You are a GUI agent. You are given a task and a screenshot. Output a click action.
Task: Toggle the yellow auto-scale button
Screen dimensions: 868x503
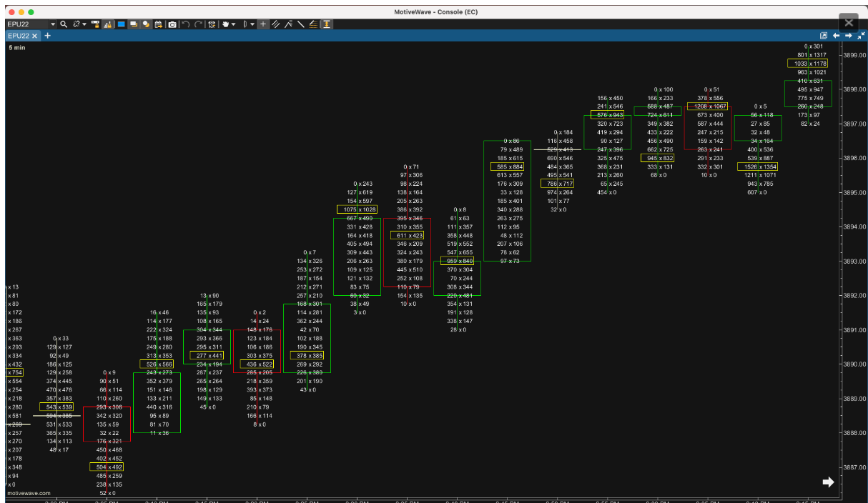click(327, 24)
